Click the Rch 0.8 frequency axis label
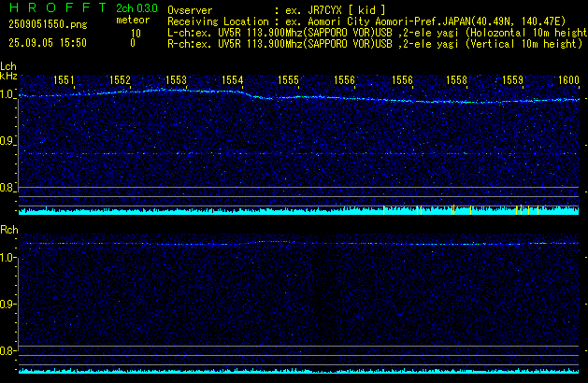Screen dimensions: 588x383 pos(7,350)
